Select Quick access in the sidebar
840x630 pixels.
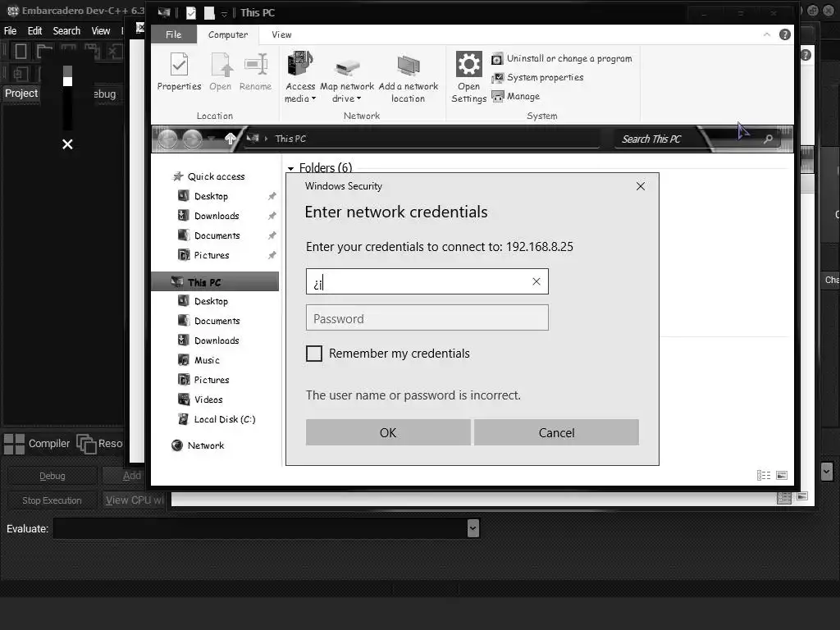[209, 176]
